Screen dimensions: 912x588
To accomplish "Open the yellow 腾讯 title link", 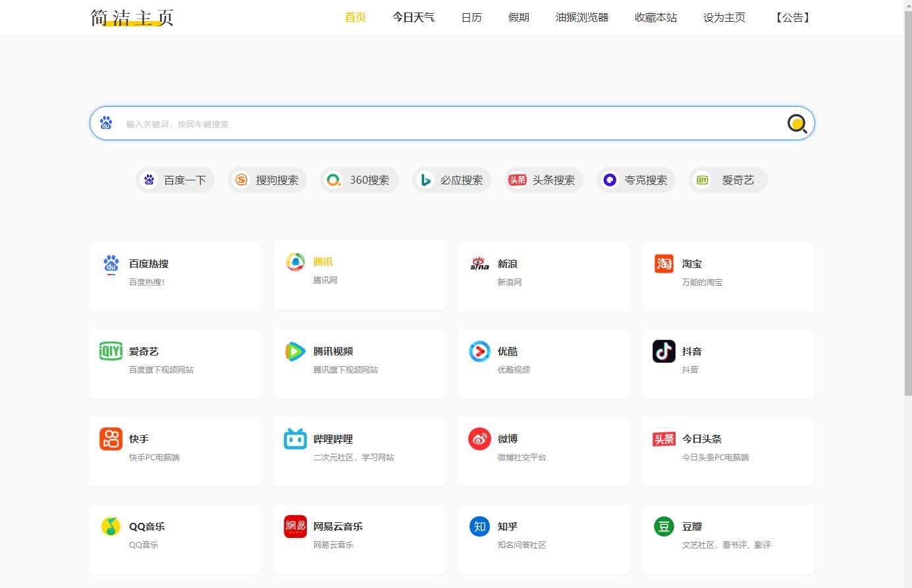I will 323,262.
